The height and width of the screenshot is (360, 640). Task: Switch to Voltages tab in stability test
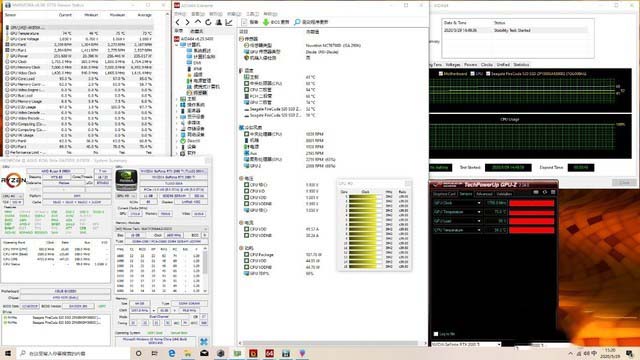click(x=453, y=64)
